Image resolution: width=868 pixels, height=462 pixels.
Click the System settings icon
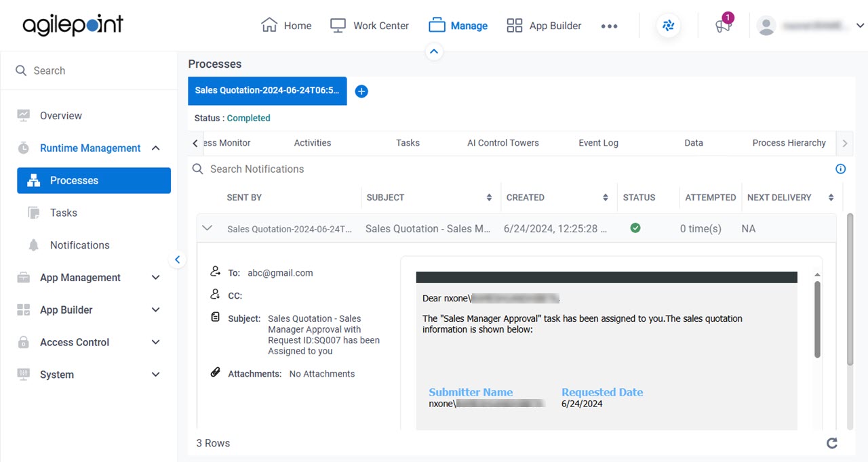[x=24, y=375]
